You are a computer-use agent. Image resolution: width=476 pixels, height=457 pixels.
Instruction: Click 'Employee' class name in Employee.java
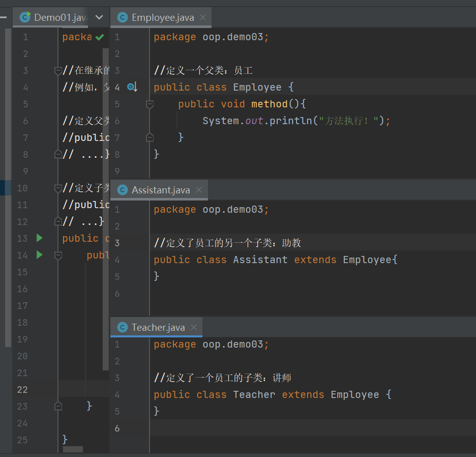pos(257,88)
